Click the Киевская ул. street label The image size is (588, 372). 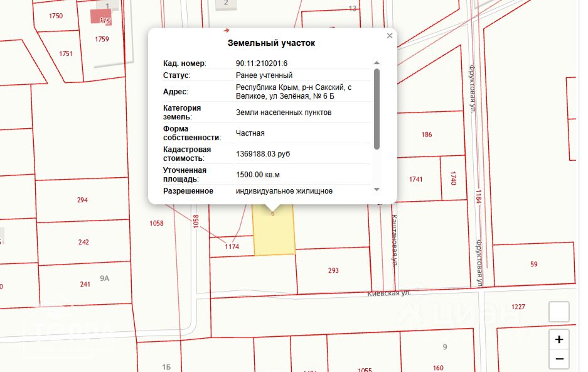pos(388,293)
